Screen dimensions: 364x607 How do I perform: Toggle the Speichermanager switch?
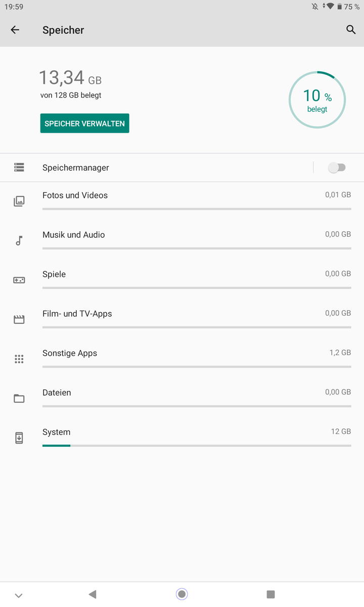[337, 167]
